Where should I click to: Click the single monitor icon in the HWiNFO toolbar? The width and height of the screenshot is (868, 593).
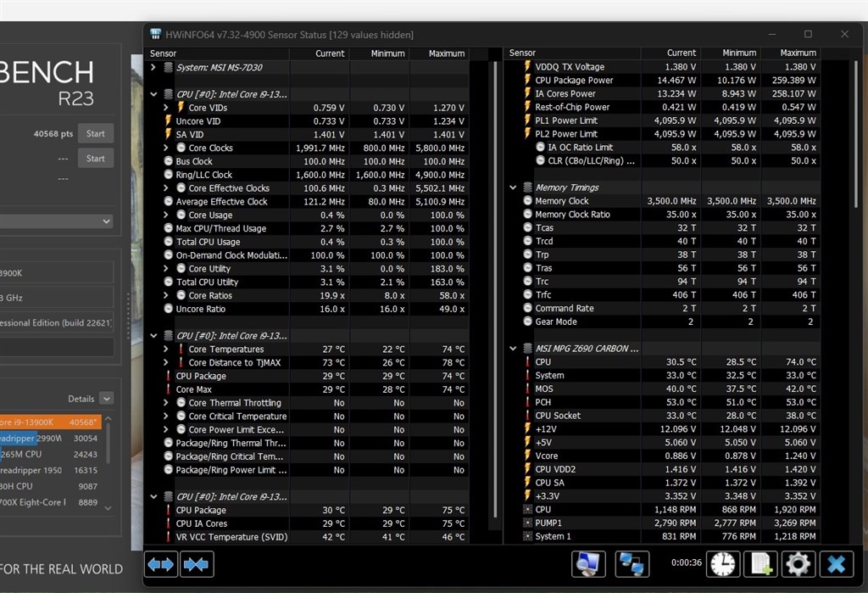pyautogui.click(x=588, y=564)
